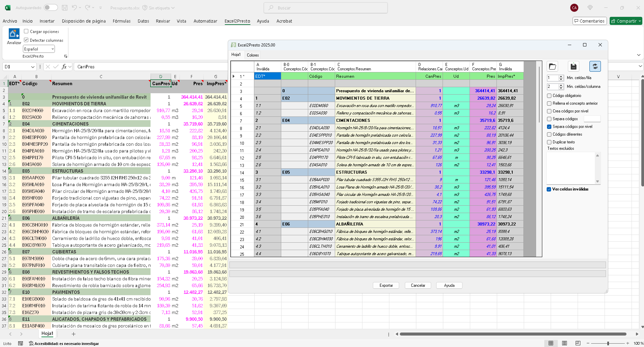Enable the Cargar opciones checkbox
Screen dimensions: 644x347
coord(26,31)
